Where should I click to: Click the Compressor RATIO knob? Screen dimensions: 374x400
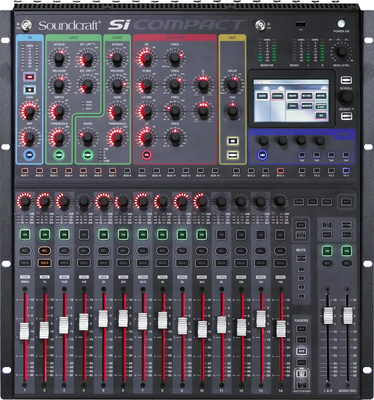tap(88, 137)
